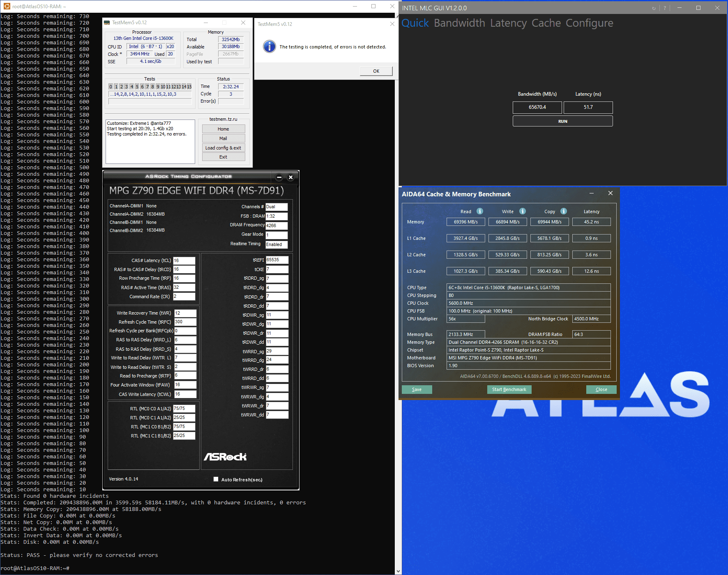Viewport: 728px width, 575px height.
Task: Click the terminal window title bar icon
Action: [x=7, y=6]
